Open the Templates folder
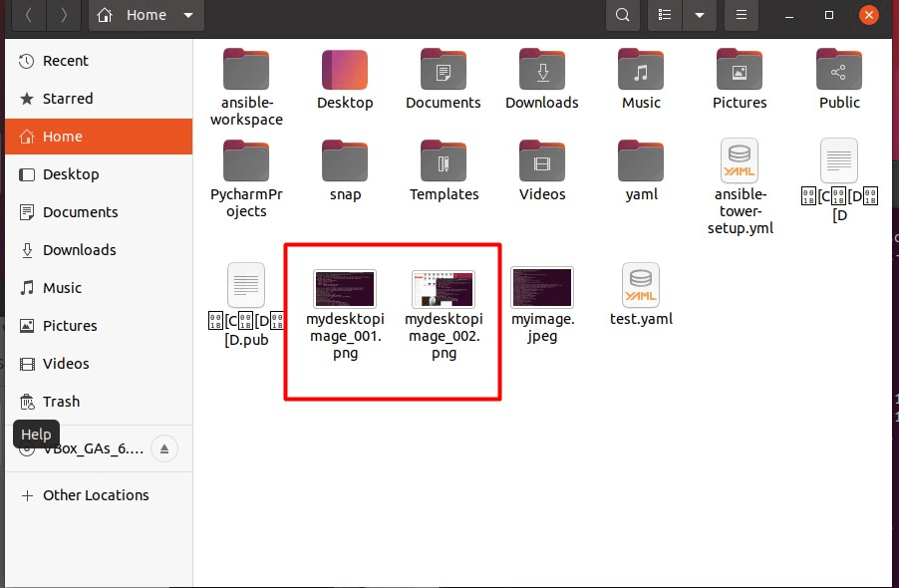Image resolution: width=899 pixels, height=588 pixels. coord(444,161)
